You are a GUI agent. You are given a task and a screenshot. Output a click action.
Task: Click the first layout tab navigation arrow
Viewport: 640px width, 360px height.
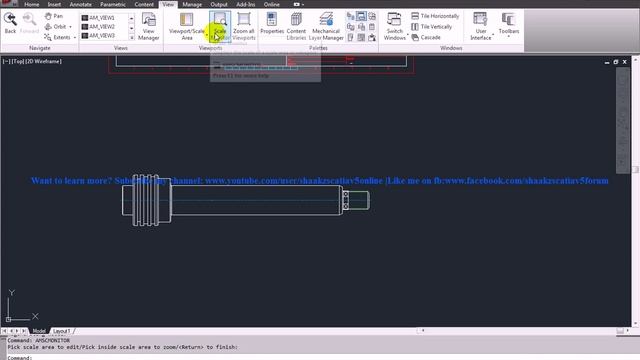point(4,331)
